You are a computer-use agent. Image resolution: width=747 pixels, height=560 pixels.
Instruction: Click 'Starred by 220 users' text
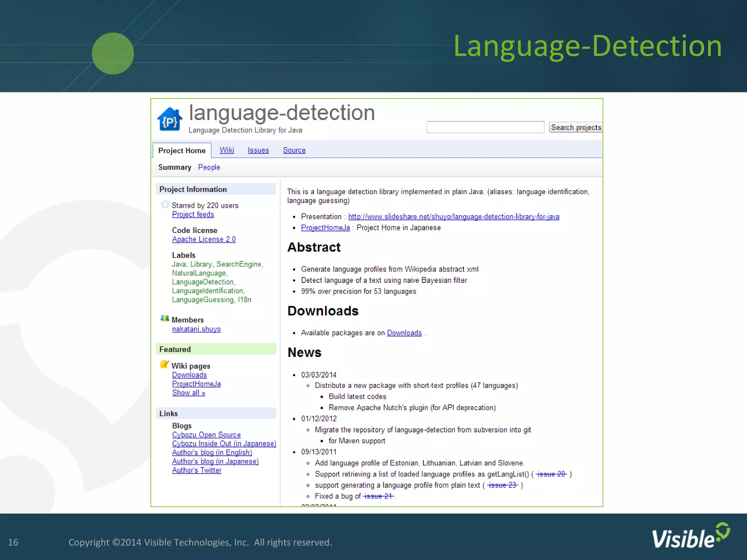[x=205, y=206]
